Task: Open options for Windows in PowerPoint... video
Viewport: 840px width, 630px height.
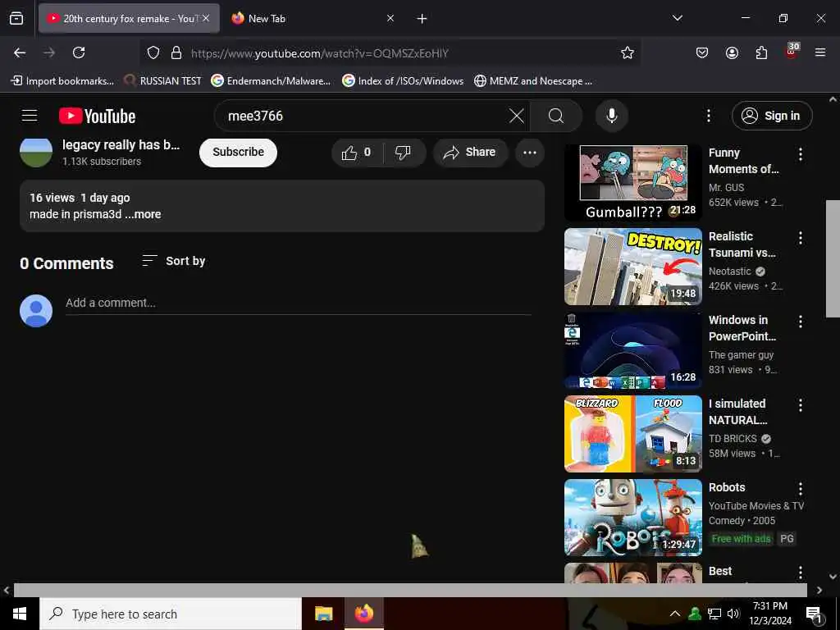Action: pyautogui.click(x=801, y=322)
